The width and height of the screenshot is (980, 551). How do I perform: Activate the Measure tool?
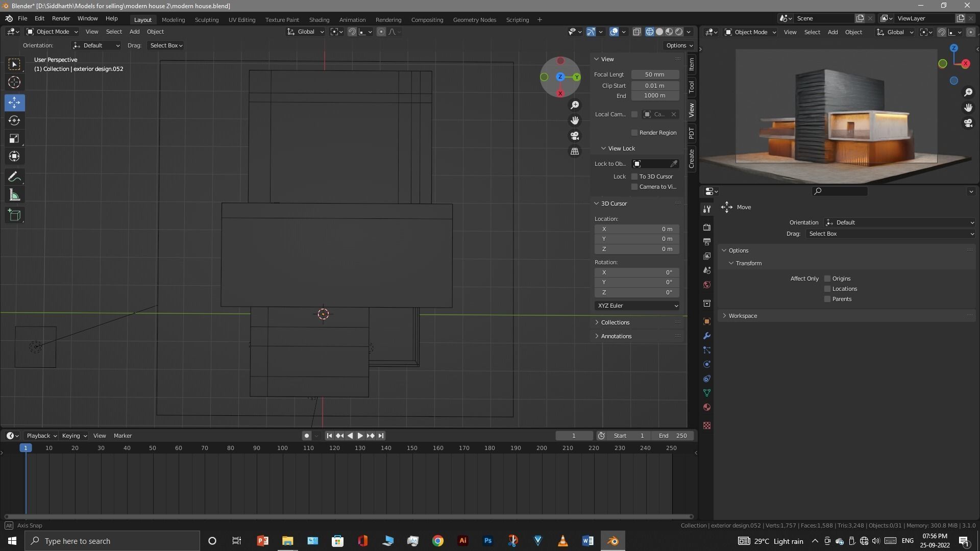(14, 195)
